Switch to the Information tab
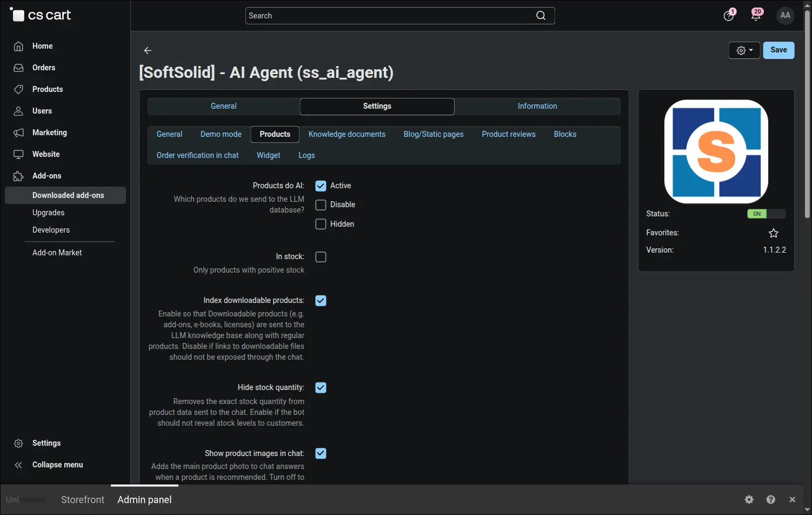 coord(537,107)
